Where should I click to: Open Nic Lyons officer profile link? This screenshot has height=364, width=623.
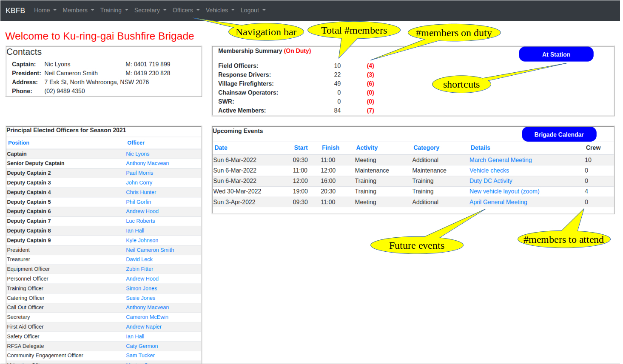pyautogui.click(x=137, y=154)
